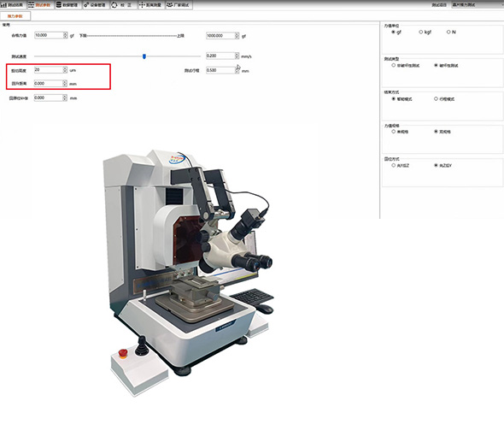Open the manufacturer debug people icon
This screenshot has width=504, height=436.
(170, 5)
